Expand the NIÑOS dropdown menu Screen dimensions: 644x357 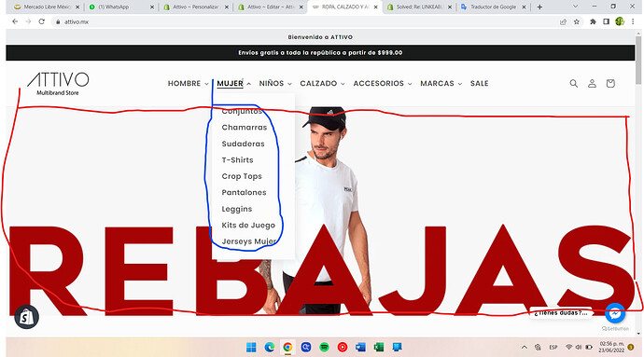point(275,83)
